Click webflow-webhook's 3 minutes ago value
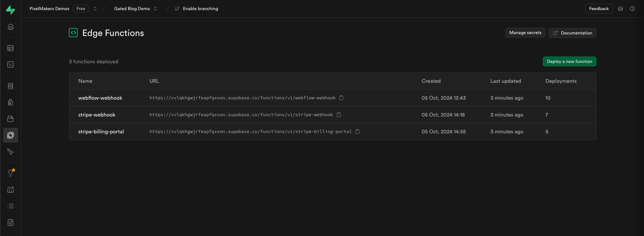The height and width of the screenshot is (236, 644). point(507,98)
